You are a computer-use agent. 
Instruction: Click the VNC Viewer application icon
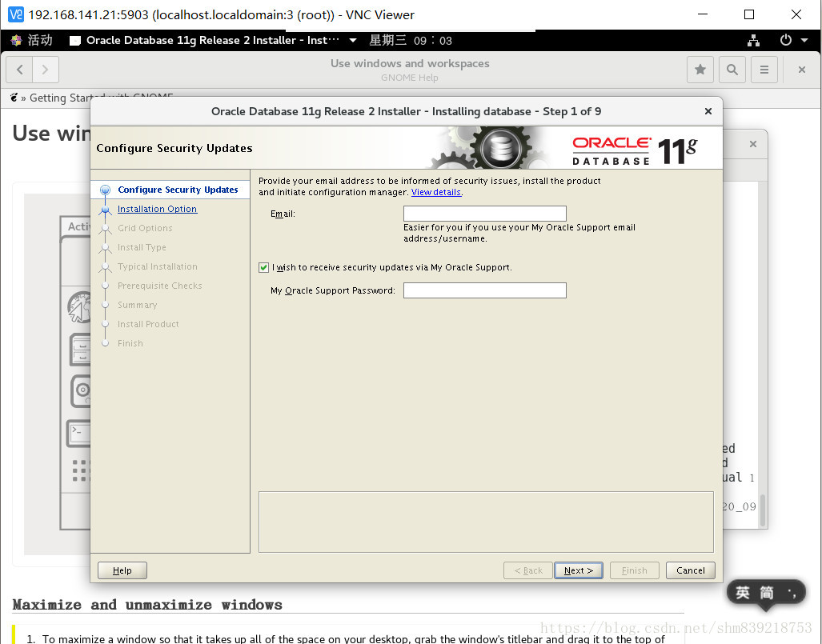point(16,14)
